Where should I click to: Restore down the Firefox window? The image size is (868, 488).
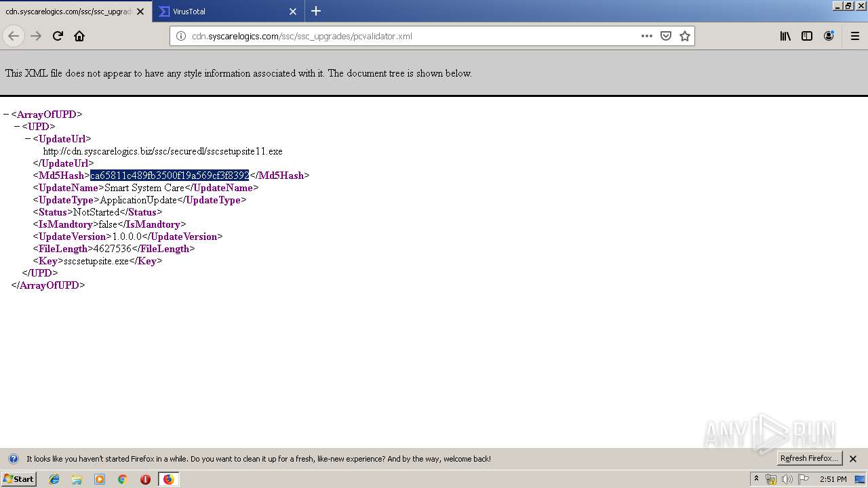848,5
